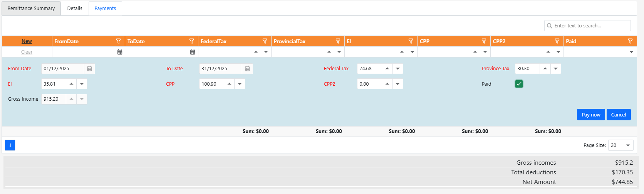644x194 pixels.
Task: Increase CPP 100.90 value
Action: pyautogui.click(x=229, y=84)
